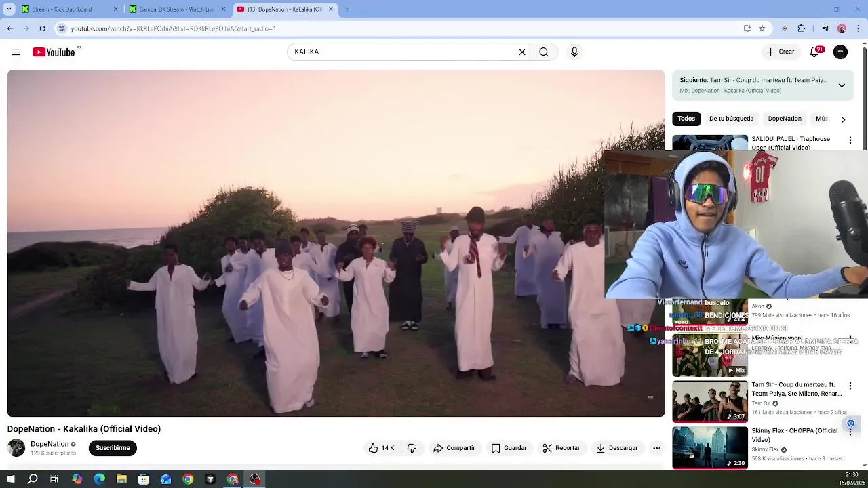Open Skinny Flex CHOPPA thumbnail

(x=710, y=447)
